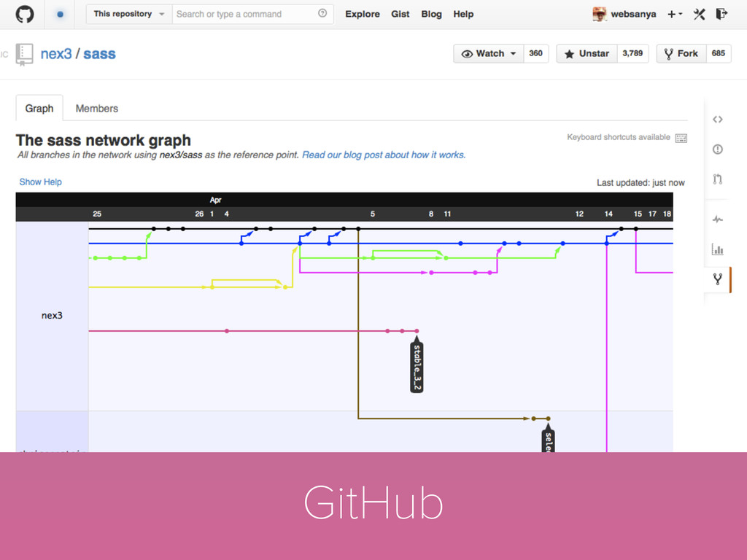Click the date 5 in graph header
The image size is (747, 560).
point(373,214)
